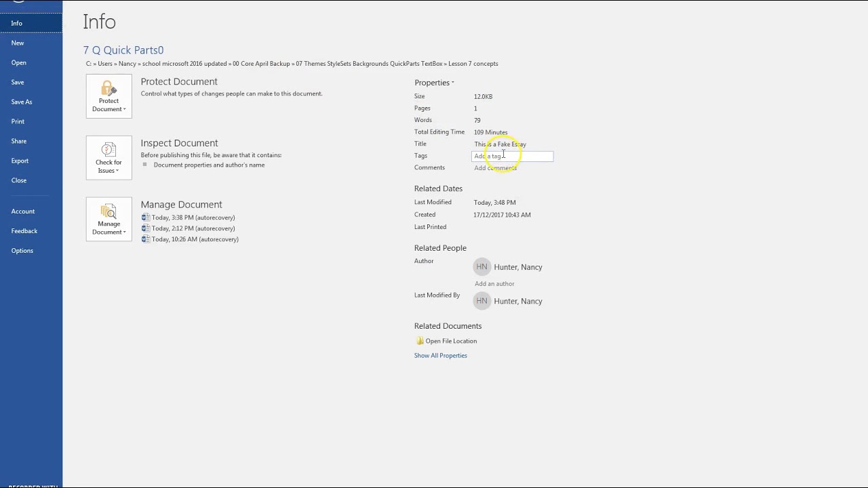Click the 'school microsoft 2016 updated' path segment
This screenshot has height=488, width=868.
click(x=184, y=64)
